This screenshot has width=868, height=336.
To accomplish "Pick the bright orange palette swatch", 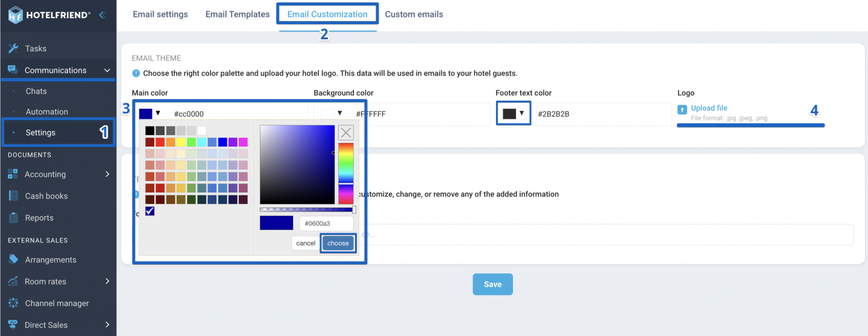I will (171, 142).
